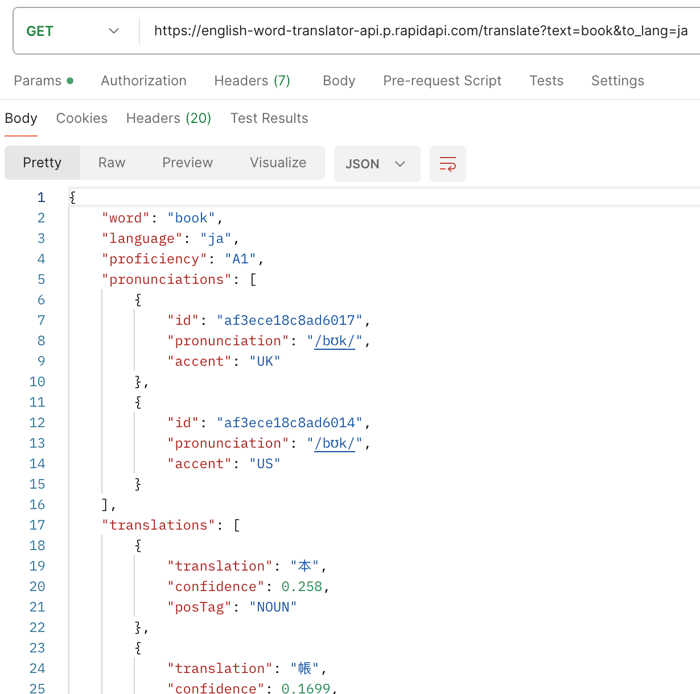Open the JSON format dropdown
The width and height of the screenshot is (700, 694).
click(377, 164)
